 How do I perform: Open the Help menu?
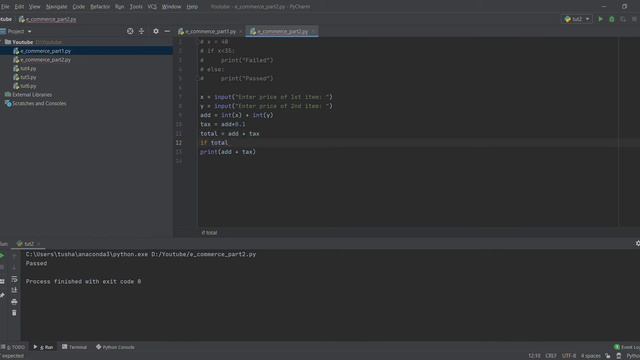[192, 7]
